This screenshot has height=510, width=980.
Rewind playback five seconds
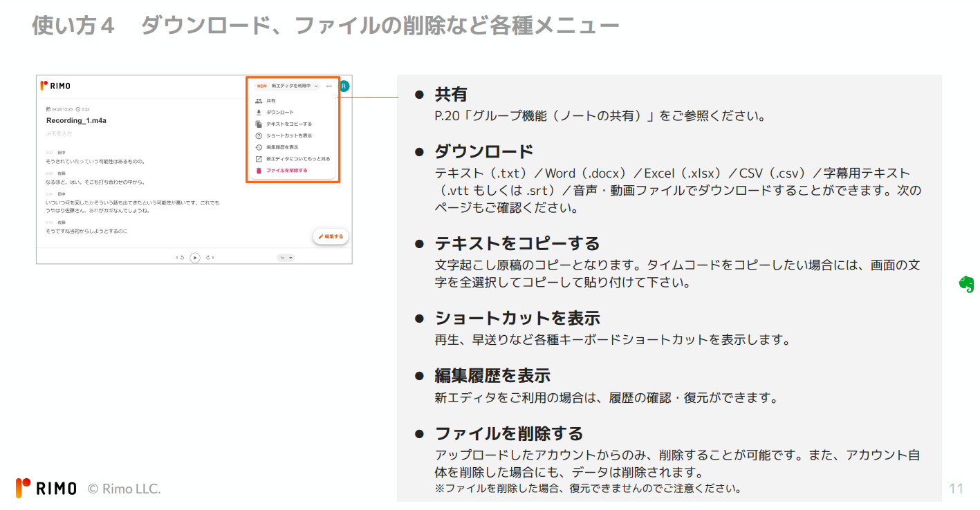181,258
